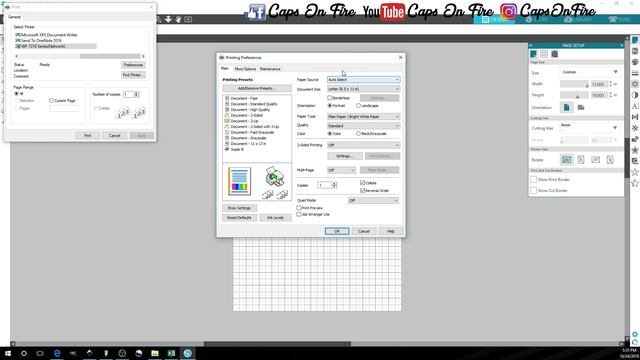
Task: Open the asterisk-shaped panel icon in sidebar
Action: pos(635,128)
